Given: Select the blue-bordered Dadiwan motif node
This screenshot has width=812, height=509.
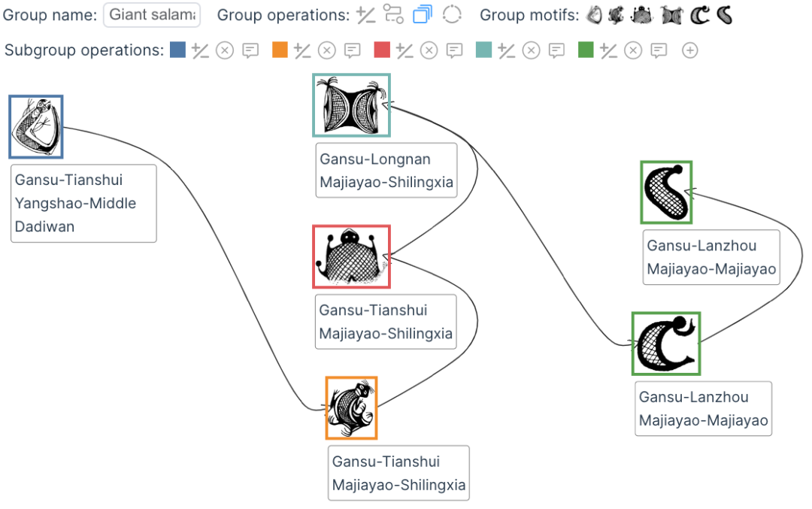Looking at the screenshot, I should click(x=36, y=127).
